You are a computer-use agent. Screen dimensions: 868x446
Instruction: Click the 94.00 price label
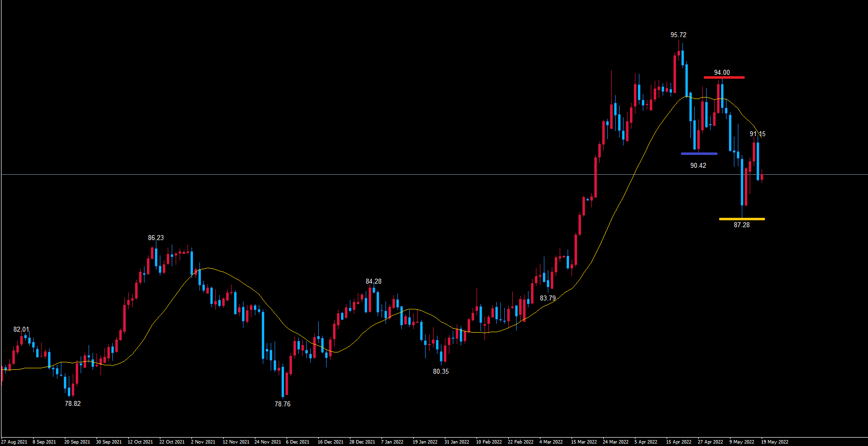pos(722,73)
